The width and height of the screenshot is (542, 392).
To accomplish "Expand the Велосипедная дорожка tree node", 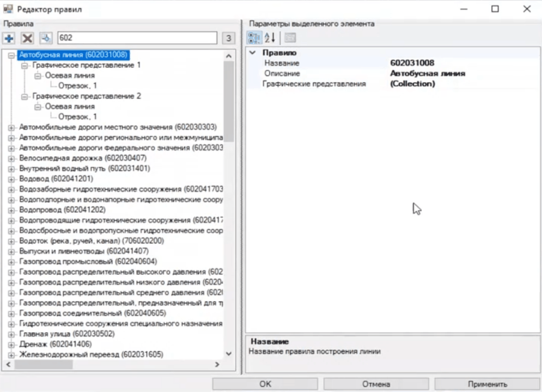I will click(x=11, y=158).
